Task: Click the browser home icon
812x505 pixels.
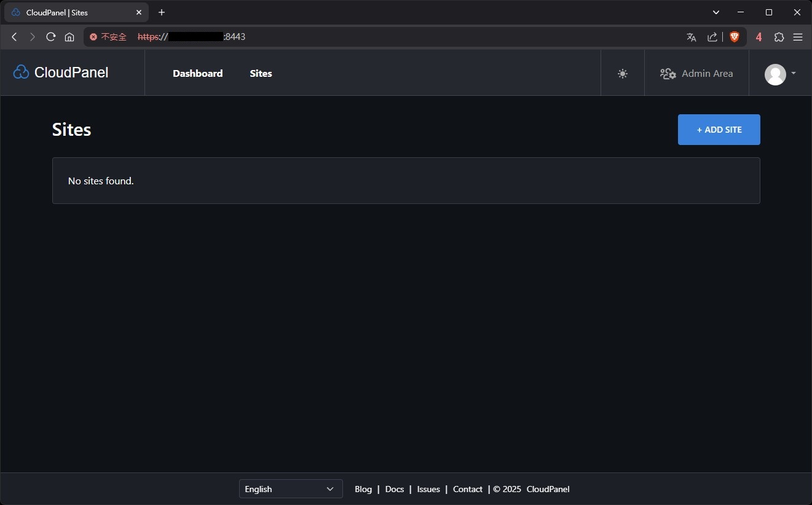Action: (69, 37)
